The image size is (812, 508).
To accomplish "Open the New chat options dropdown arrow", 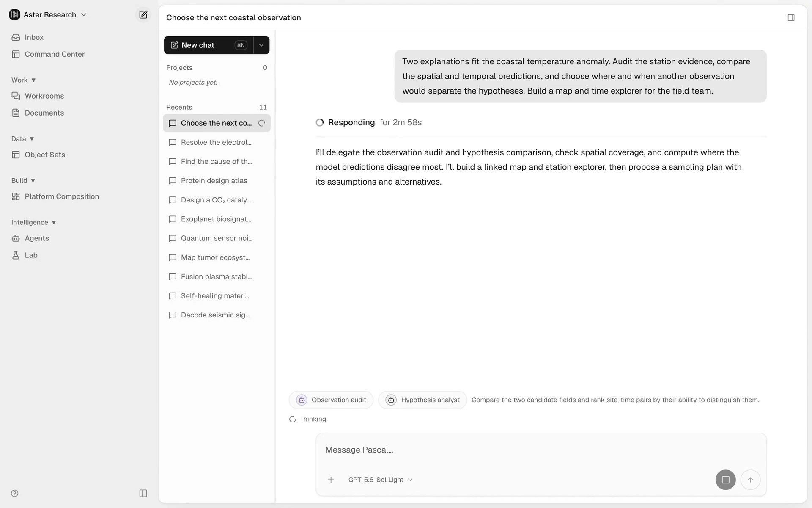I will coord(261,45).
